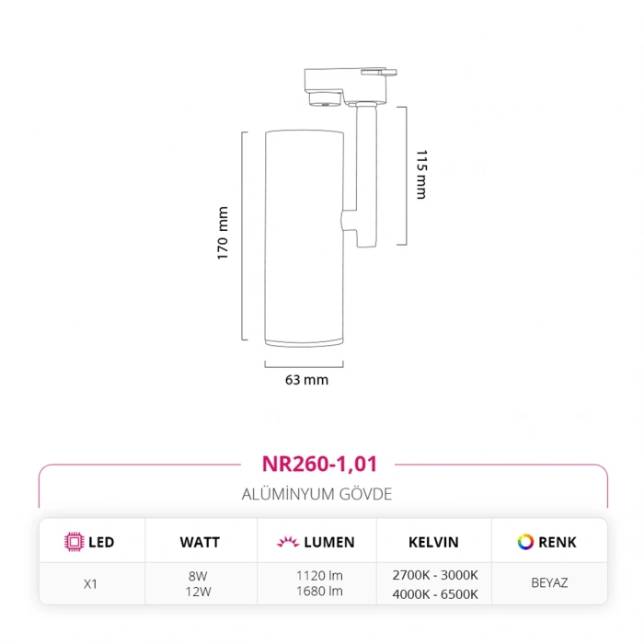This screenshot has width=644, height=644.
Task: Choose the 4000K - 6500K color temperature
Action: coord(433,593)
